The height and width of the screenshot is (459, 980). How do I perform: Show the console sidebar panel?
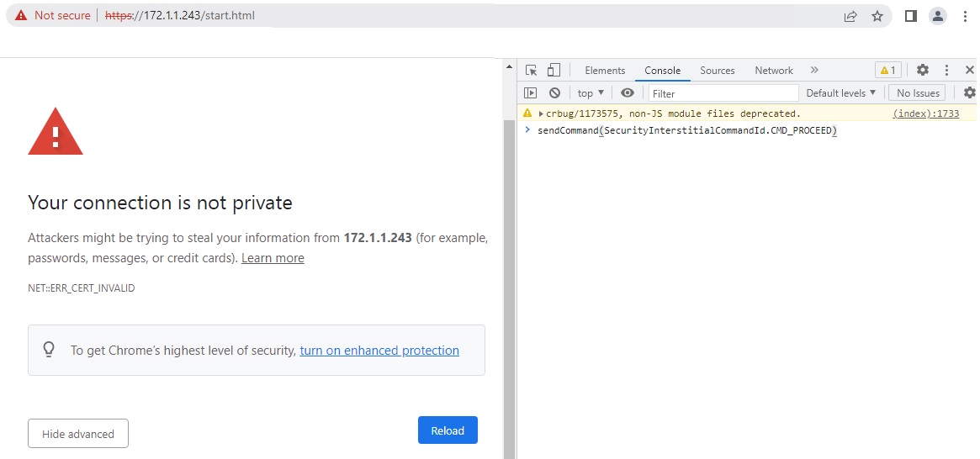click(531, 93)
